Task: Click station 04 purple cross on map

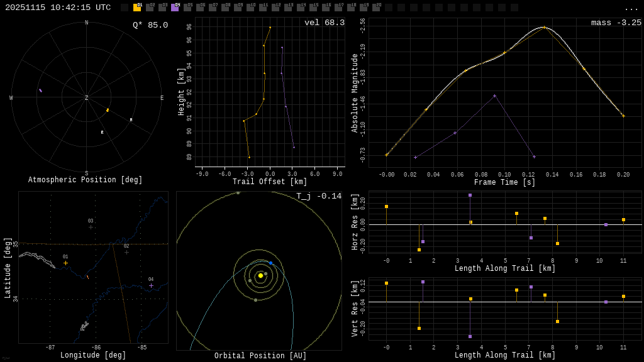Action: (151, 285)
